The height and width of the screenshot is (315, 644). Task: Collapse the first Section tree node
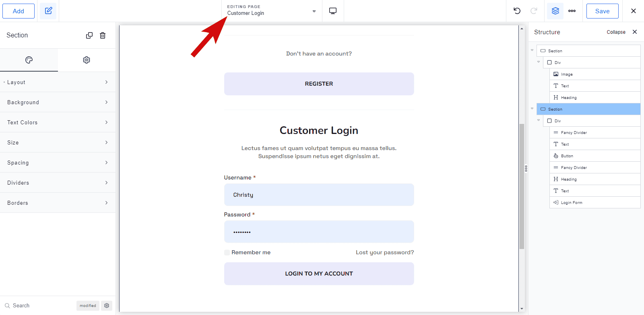click(x=532, y=50)
